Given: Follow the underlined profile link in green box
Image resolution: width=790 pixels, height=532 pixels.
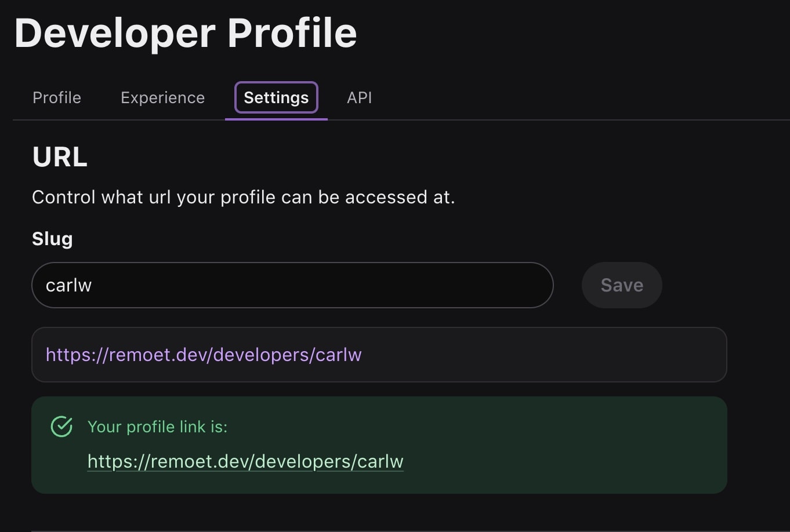Looking at the screenshot, I should (x=245, y=461).
